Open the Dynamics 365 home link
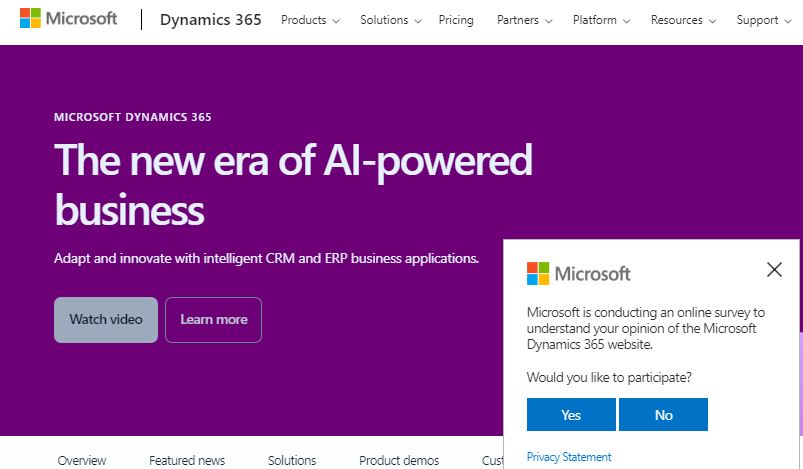This screenshot has height=469, width=803. (x=210, y=19)
